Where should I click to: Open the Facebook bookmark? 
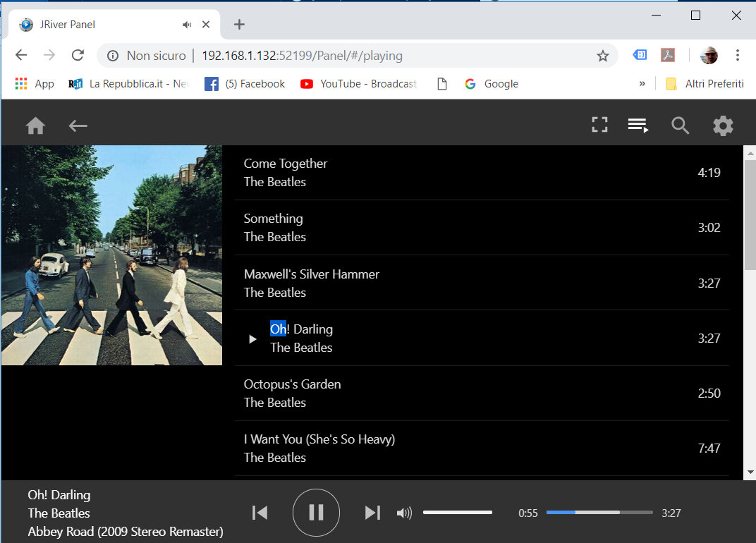[245, 84]
